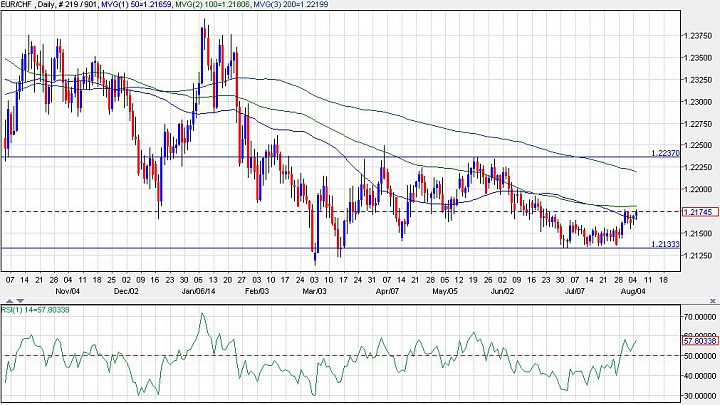720x405 pixels.
Task: Click the 1.21500 price axis label
Action: pos(698,233)
